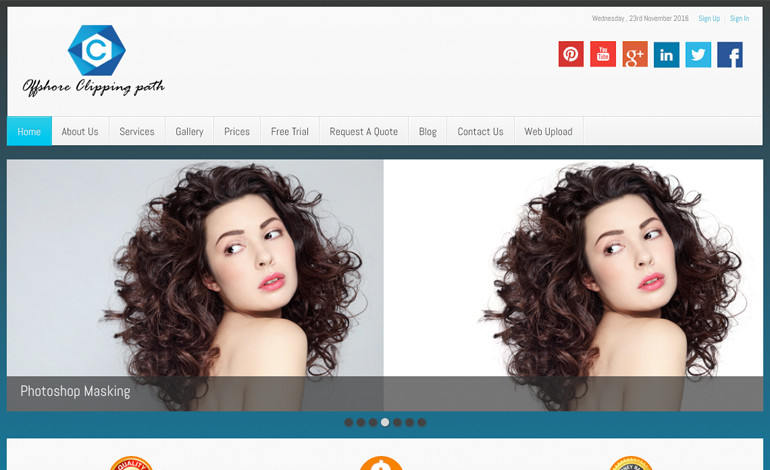Click the Offshore Clipping path script text
The image size is (770, 470).
(93, 87)
